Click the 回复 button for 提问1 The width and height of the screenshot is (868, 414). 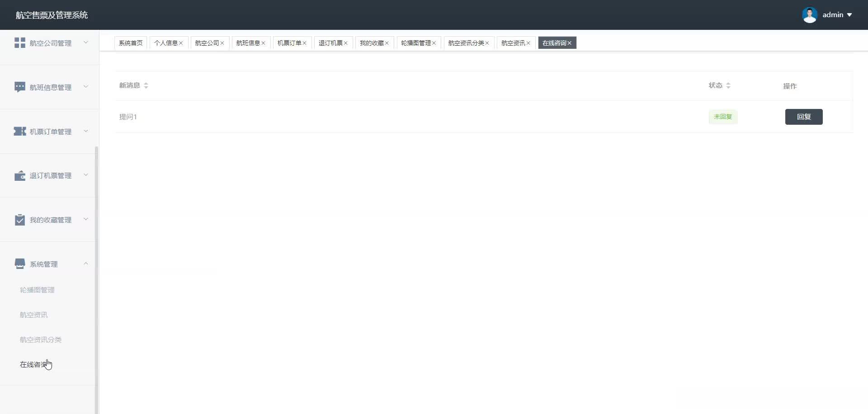click(x=804, y=117)
